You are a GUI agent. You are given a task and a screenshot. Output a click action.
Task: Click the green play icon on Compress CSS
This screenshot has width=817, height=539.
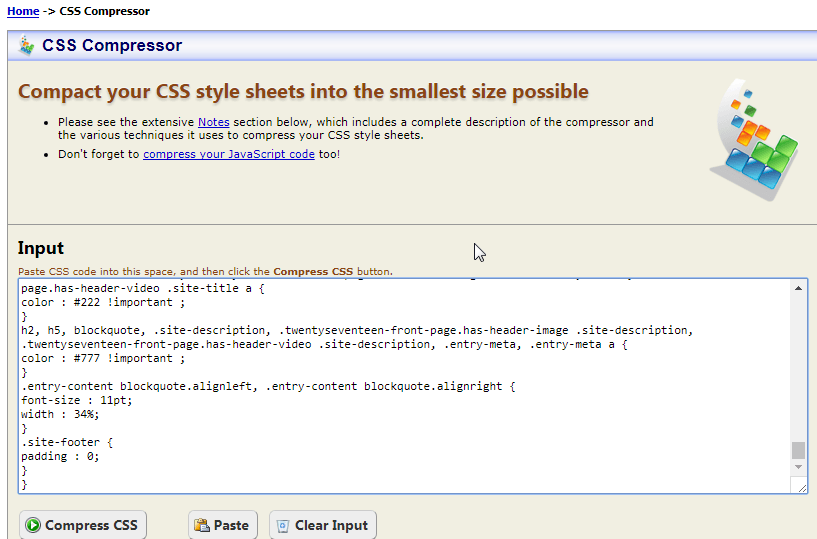pyautogui.click(x=33, y=525)
